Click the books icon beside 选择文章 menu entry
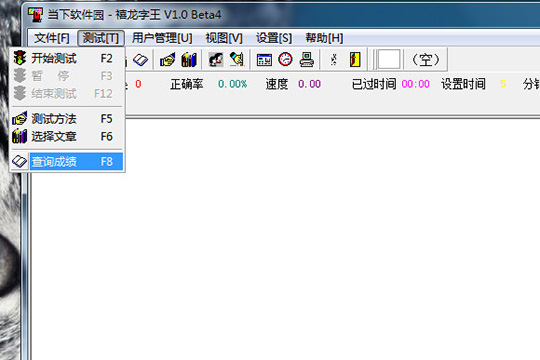This screenshot has height=360, width=540. 20,136
